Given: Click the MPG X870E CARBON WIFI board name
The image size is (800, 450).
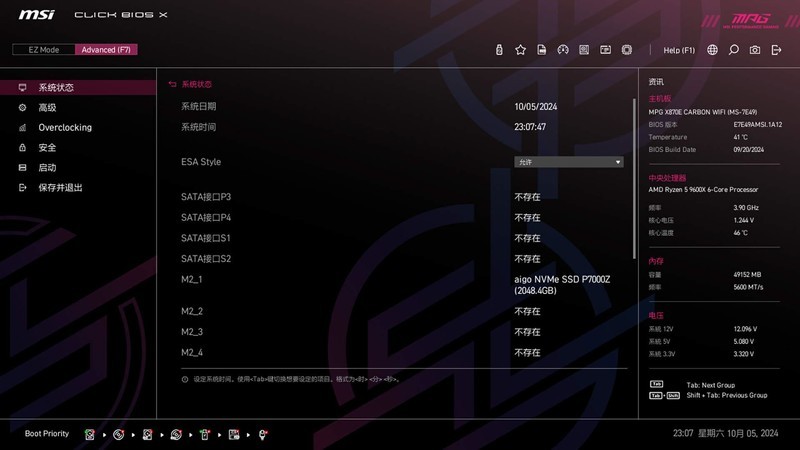Looking at the screenshot, I should coord(703,112).
